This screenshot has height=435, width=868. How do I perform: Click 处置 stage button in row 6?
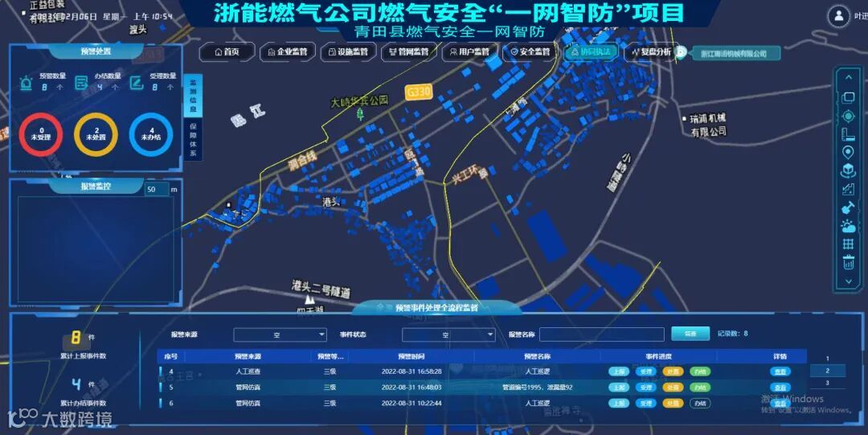(x=673, y=404)
